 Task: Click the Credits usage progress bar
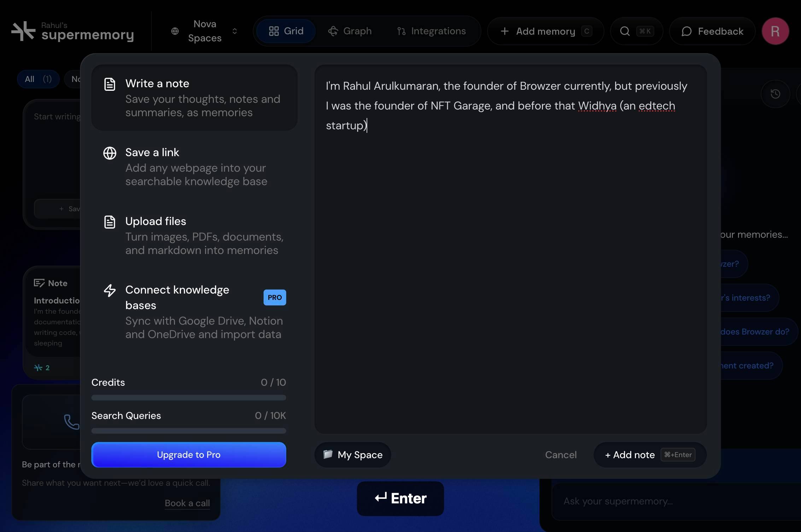189,398
